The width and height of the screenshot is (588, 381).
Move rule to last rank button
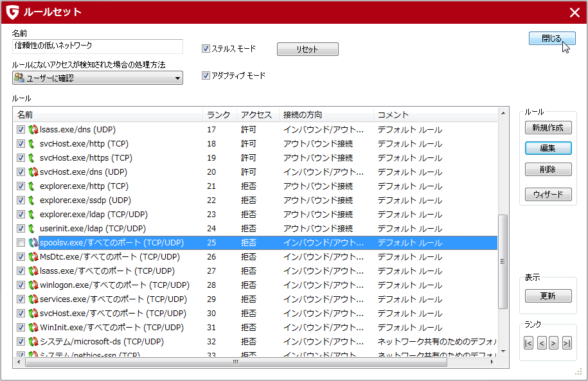566,343
